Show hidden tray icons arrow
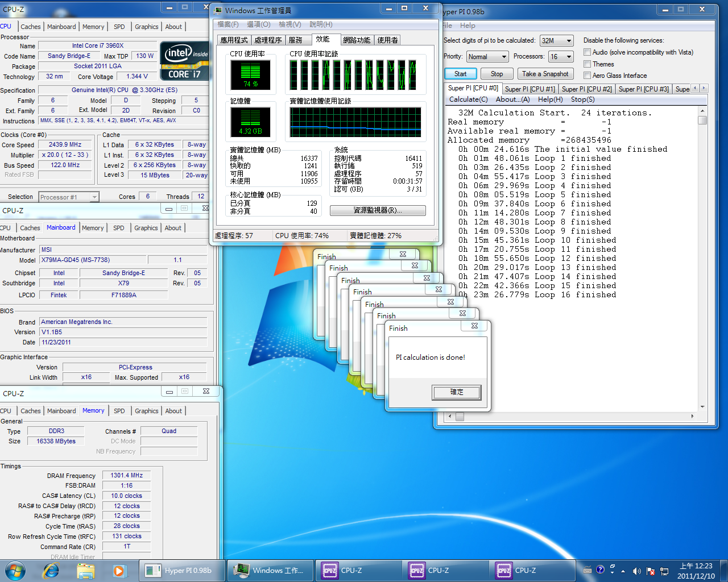 [x=623, y=571]
